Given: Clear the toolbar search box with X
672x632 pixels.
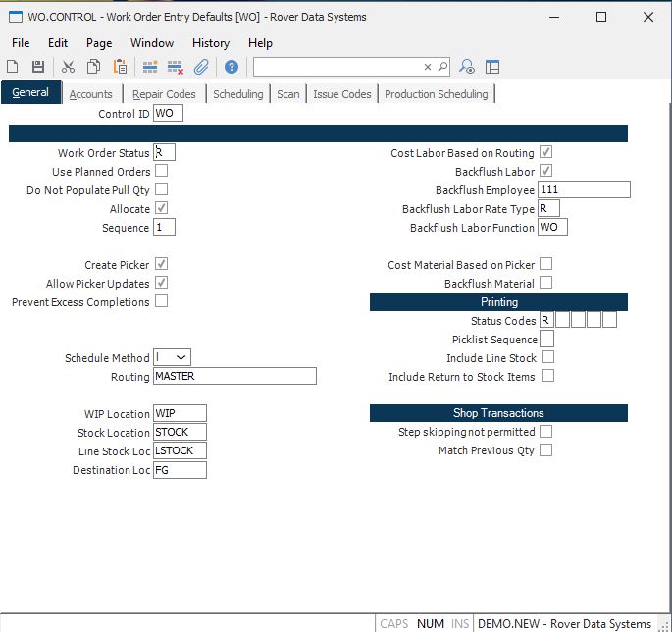Looking at the screenshot, I should click(427, 67).
